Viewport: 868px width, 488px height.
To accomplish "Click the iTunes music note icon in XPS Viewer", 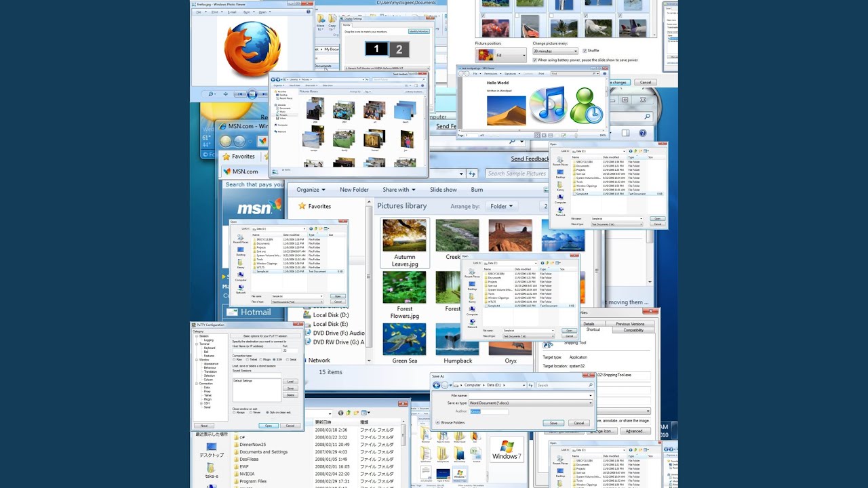I will point(548,105).
